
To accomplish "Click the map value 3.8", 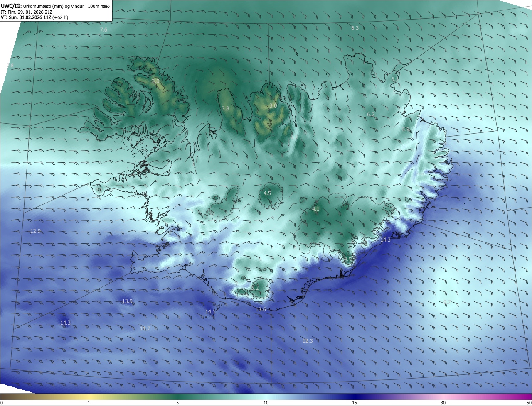I will pos(225,108).
